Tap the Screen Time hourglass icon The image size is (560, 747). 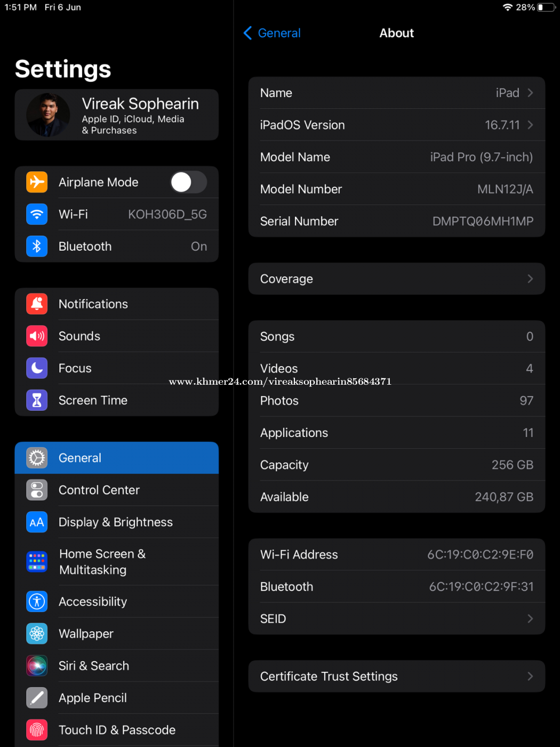pos(37,400)
